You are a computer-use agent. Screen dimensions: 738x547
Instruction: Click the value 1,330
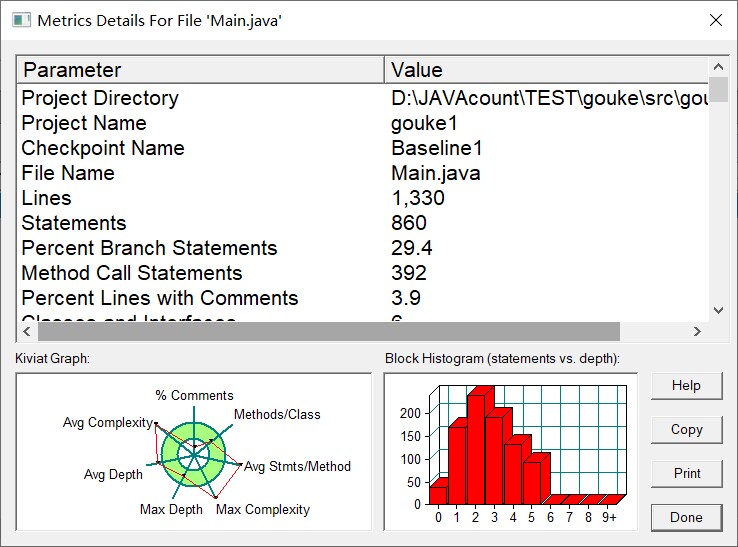point(418,198)
